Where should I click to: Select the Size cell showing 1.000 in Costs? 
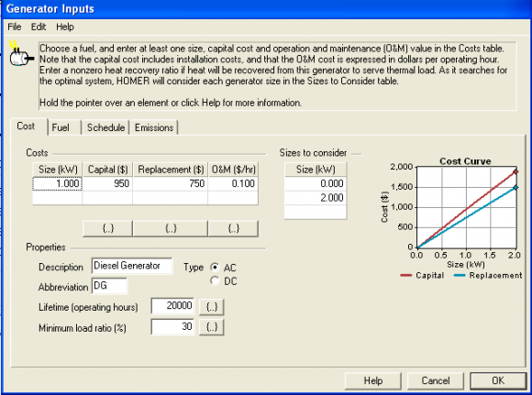(x=58, y=184)
